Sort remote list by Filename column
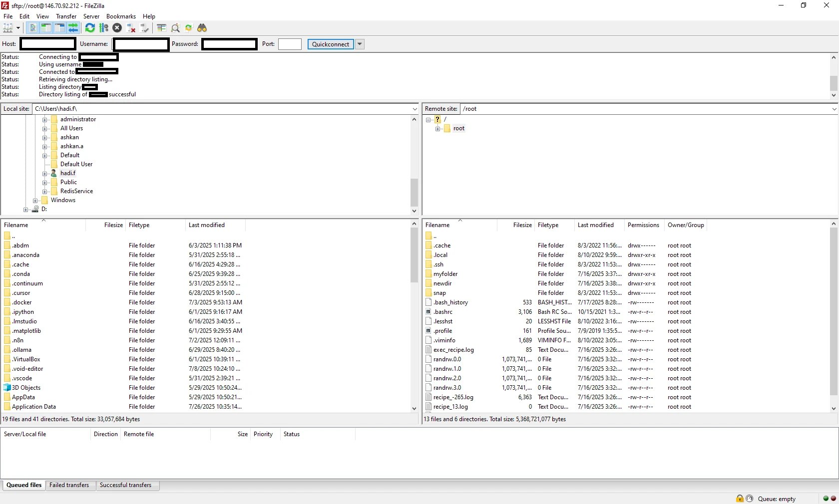The height and width of the screenshot is (504, 839). pyautogui.click(x=459, y=225)
